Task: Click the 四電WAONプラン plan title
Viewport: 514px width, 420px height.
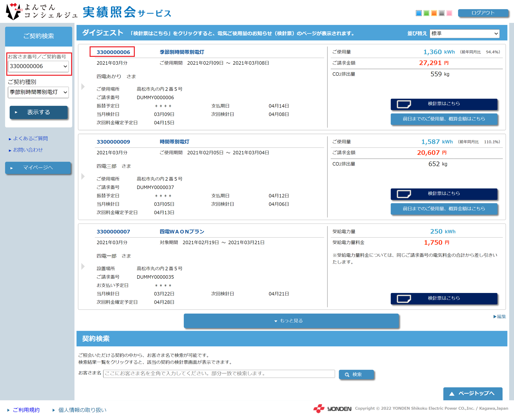Action: tap(182, 232)
